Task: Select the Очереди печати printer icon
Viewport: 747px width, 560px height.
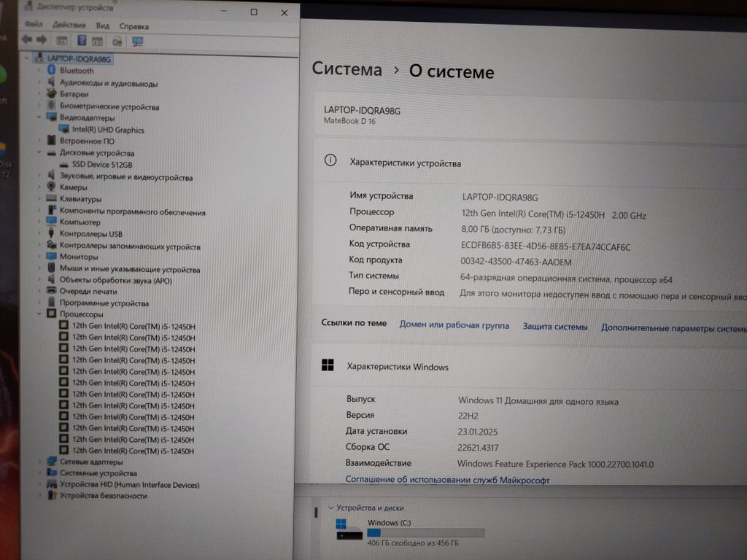Action: point(52,290)
